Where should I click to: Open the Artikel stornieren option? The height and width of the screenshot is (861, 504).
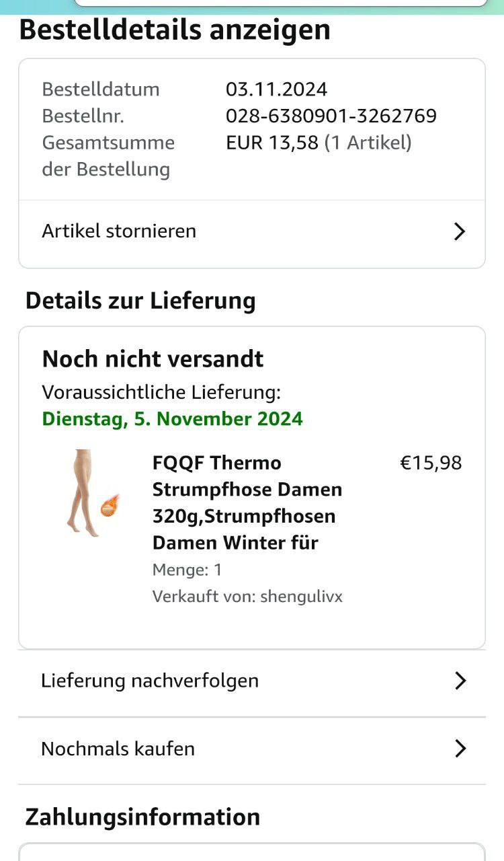tap(119, 231)
